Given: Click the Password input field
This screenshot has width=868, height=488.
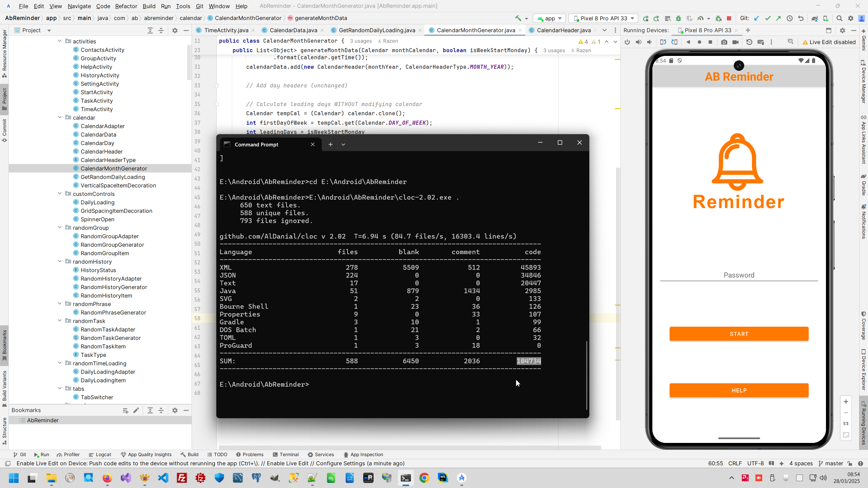Looking at the screenshot, I should click(x=739, y=275).
